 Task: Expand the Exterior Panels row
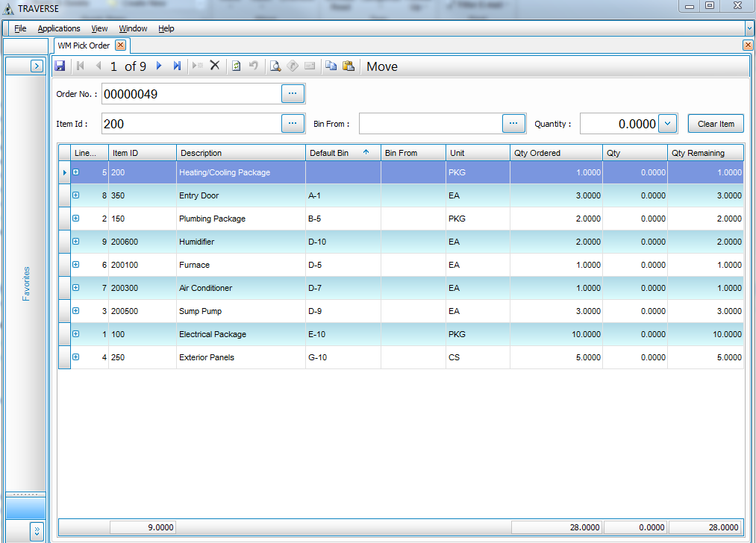click(75, 357)
